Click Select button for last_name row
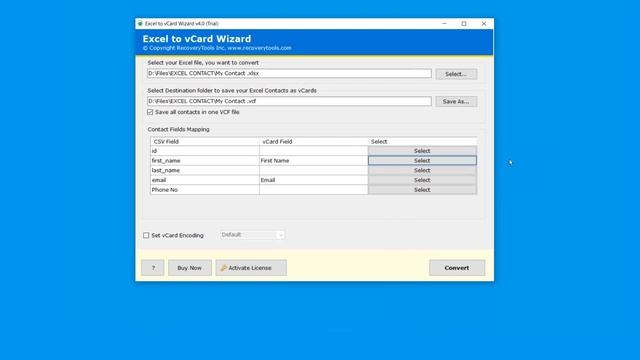This screenshot has width=640, height=360. (422, 170)
